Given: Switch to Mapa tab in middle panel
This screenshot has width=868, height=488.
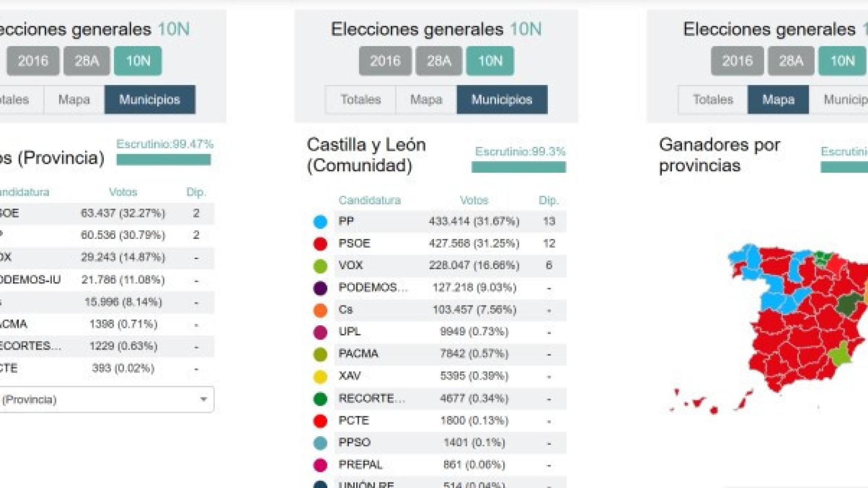Looking at the screenshot, I should (x=426, y=100).
